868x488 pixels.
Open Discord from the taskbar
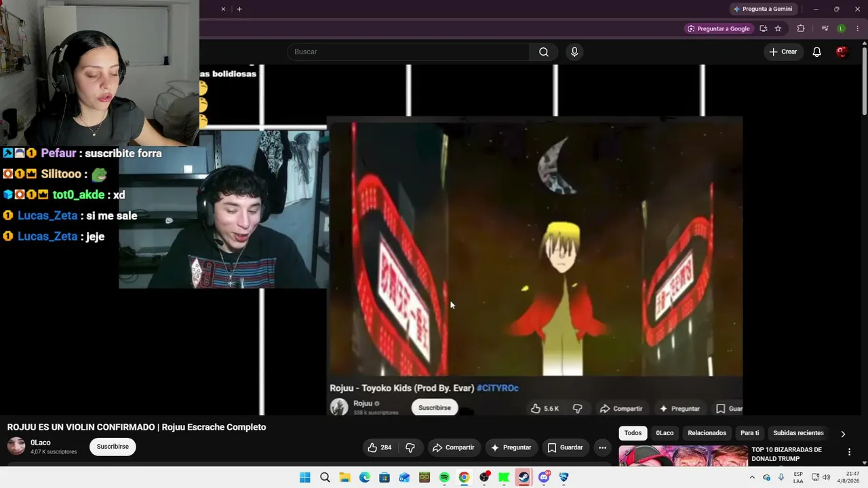pos(544,477)
